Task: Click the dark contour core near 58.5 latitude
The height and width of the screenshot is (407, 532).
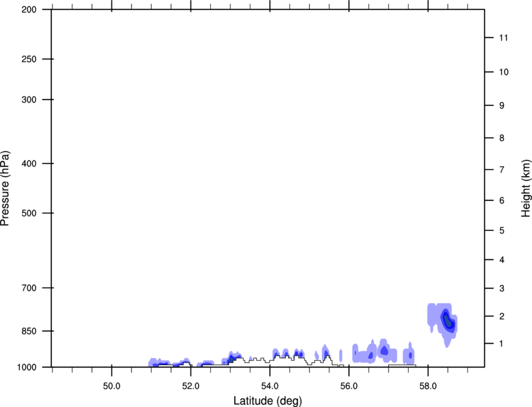Action: (448, 320)
